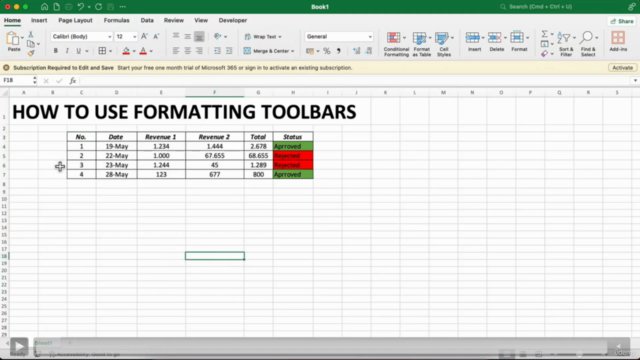The image size is (640, 360).
Task: Expand the formula bar chevron
Action: click(635, 80)
